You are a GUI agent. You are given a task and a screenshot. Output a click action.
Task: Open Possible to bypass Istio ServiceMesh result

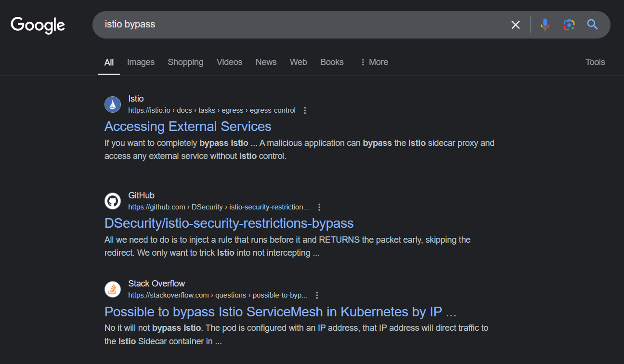tap(280, 312)
